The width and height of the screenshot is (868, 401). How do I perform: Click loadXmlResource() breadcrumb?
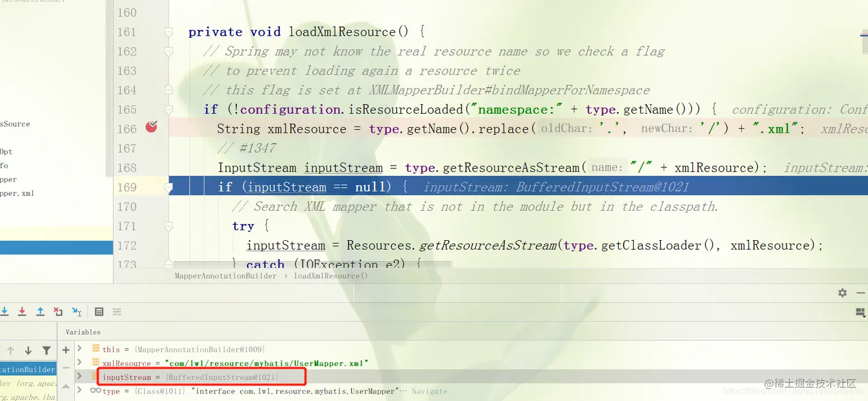pos(331,276)
